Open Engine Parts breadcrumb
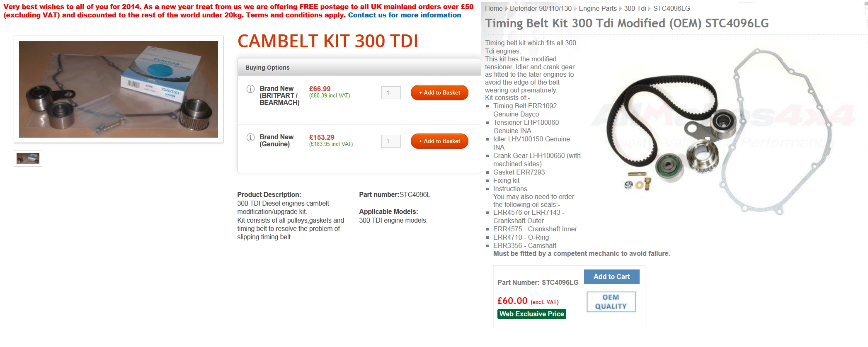 point(597,8)
